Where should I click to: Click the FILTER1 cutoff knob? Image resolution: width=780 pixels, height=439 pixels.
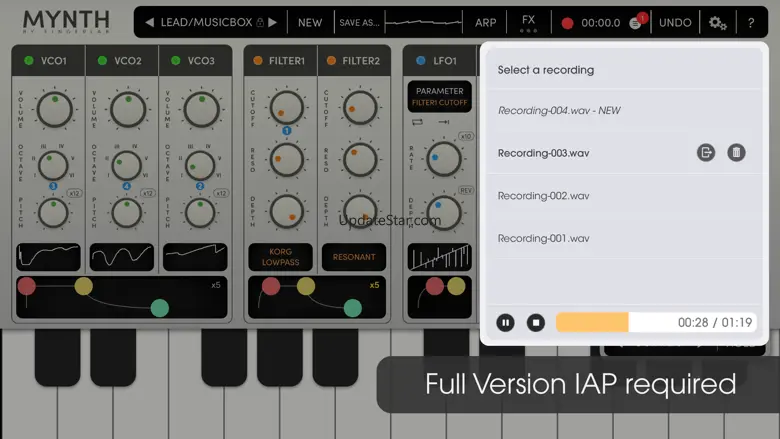[287, 108]
